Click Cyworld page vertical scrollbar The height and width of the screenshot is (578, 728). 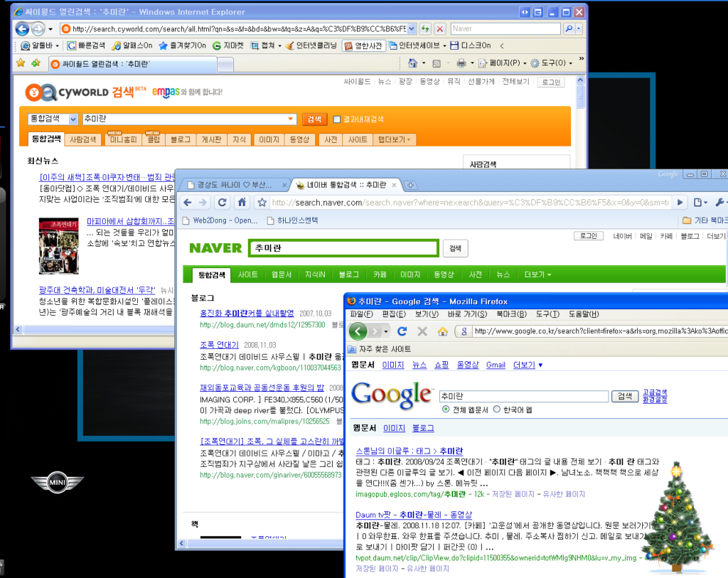click(x=580, y=96)
